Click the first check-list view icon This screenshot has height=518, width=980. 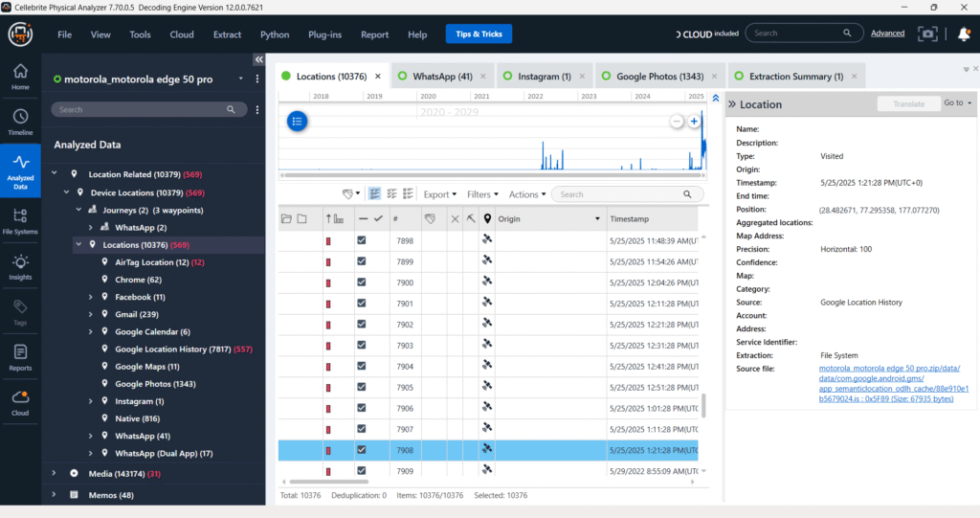tap(374, 194)
